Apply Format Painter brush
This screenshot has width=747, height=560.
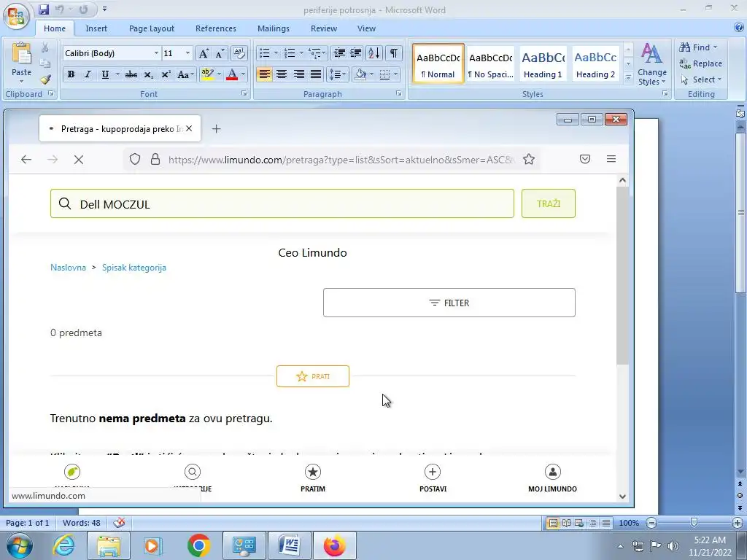(x=45, y=79)
